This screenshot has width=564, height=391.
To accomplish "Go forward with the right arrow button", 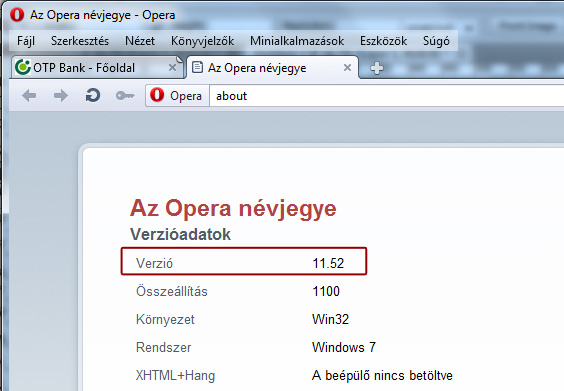I will tap(60, 96).
